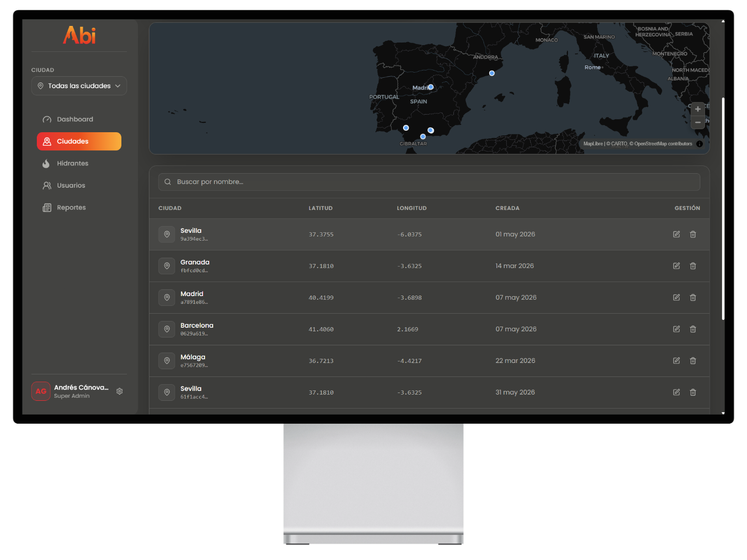
Task: Click the Abi logo
Action: point(79,35)
